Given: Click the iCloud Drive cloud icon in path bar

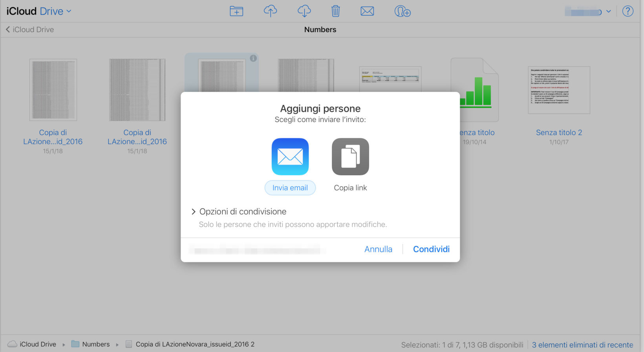Looking at the screenshot, I should point(13,344).
